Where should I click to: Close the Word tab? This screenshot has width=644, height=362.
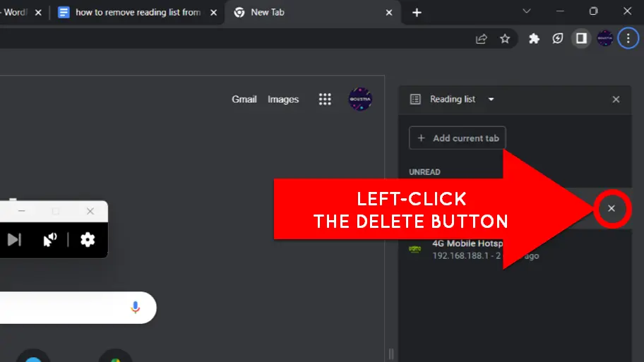[38, 13]
